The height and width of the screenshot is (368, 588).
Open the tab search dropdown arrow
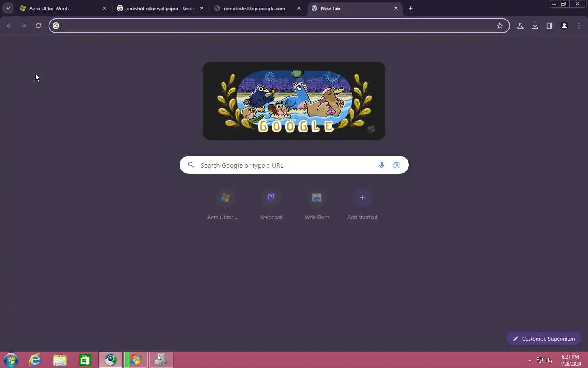[8, 8]
